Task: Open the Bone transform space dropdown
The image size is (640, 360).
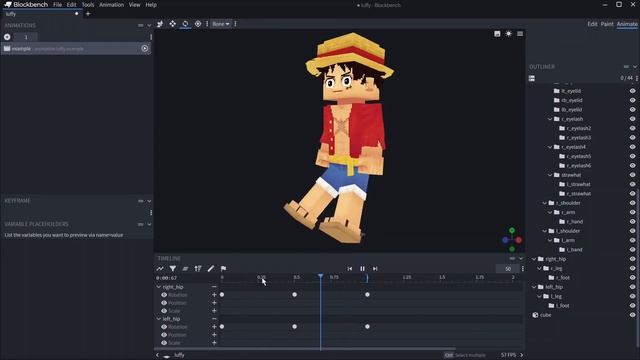Action: [x=220, y=24]
